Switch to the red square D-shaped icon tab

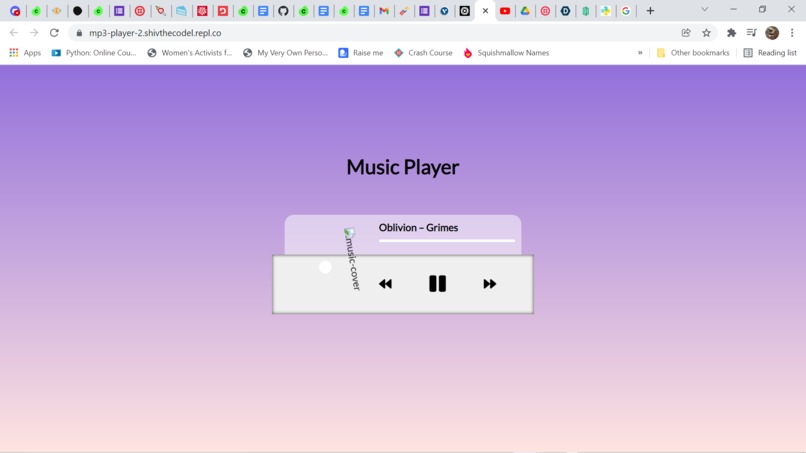223,11
